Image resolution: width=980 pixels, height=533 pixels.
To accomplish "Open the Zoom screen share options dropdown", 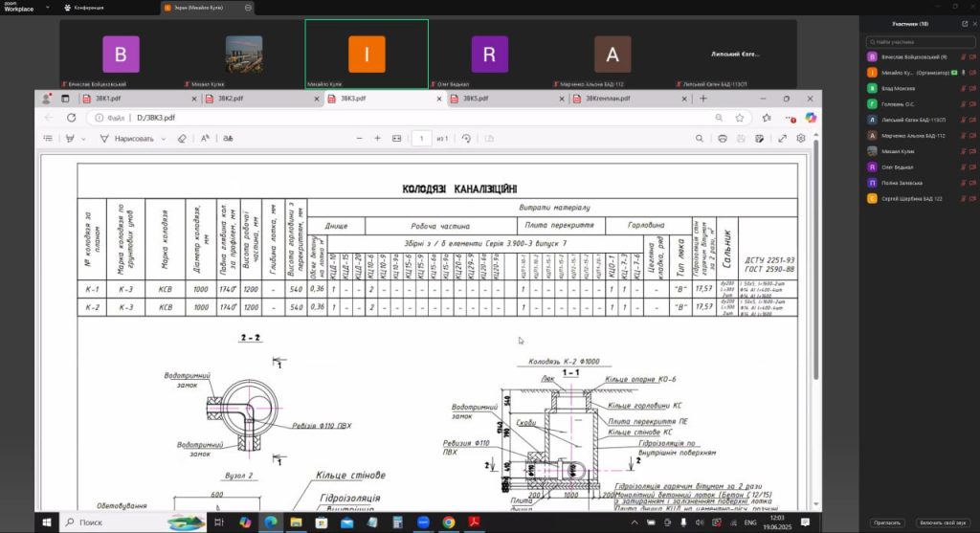I will (249, 7).
